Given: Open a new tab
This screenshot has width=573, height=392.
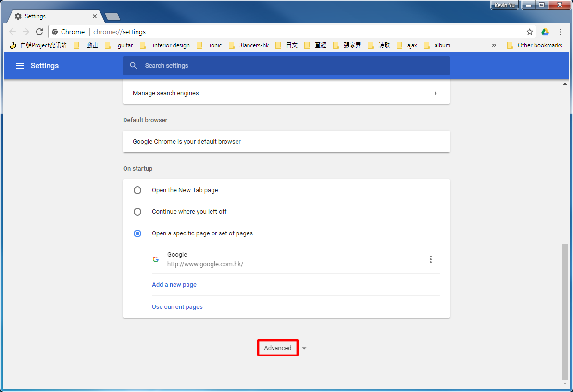Looking at the screenshot, I should [x=112, y=16].
